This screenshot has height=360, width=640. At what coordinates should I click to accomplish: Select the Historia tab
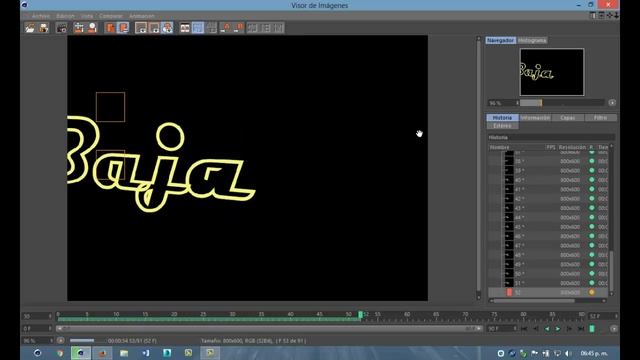point(502,118)
